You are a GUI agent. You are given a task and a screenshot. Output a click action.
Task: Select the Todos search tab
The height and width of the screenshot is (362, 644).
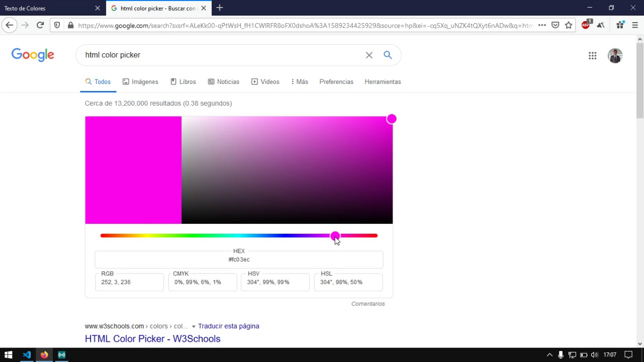click(98, 82)
